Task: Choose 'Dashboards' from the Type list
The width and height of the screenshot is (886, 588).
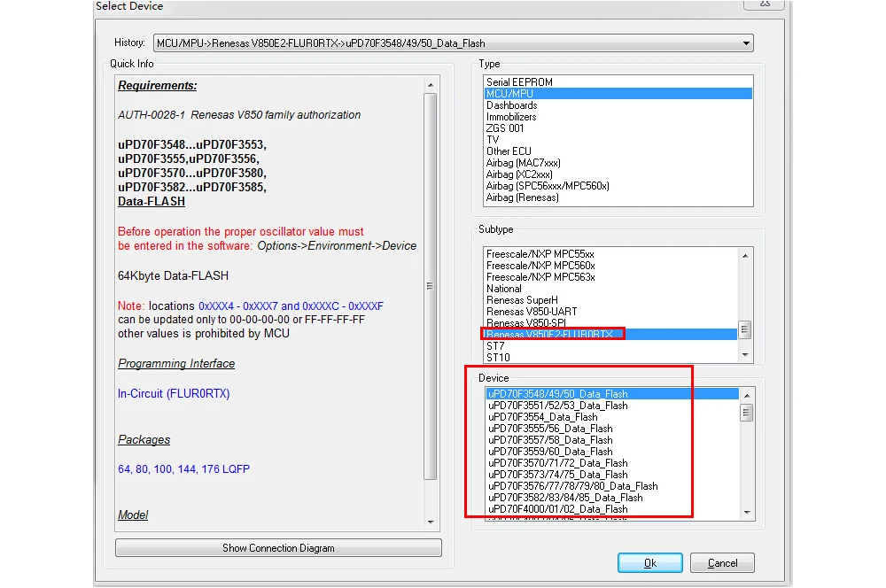Action: coord(618,105)
